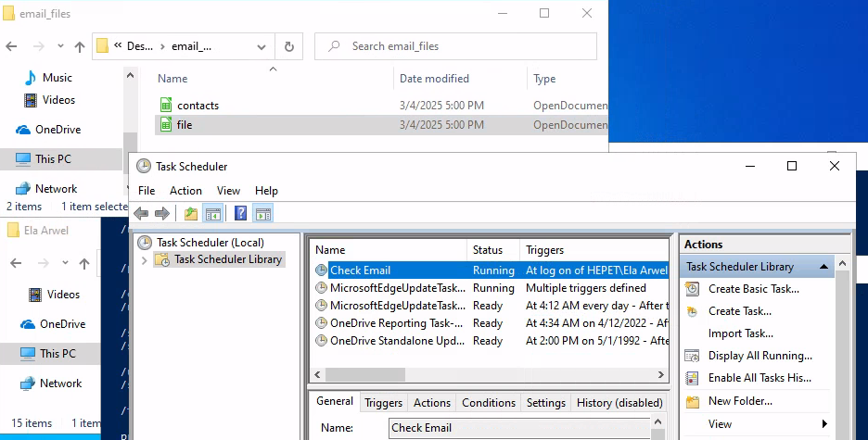Select Network in email_files navigation pane
This screenshot has width=868, height=440.
(x=56, y=189)
